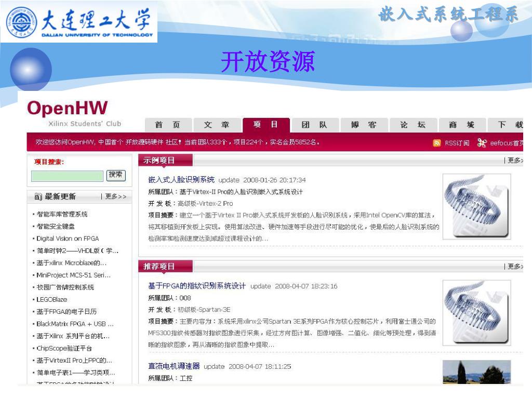This screenshot has height=399, width=532.
Task: Open 基于VirtexII Pro上PPC的... link
Action: coord(74,361)
